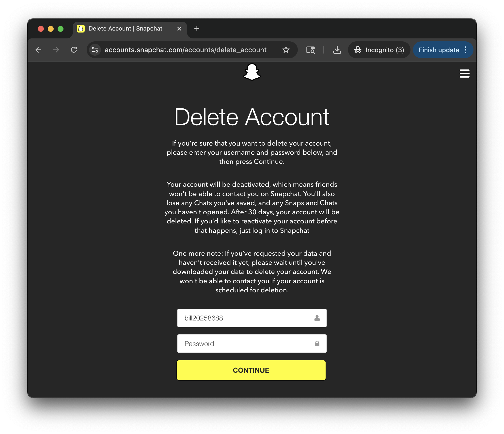Open the downloads icon

[x=337, y=50]
